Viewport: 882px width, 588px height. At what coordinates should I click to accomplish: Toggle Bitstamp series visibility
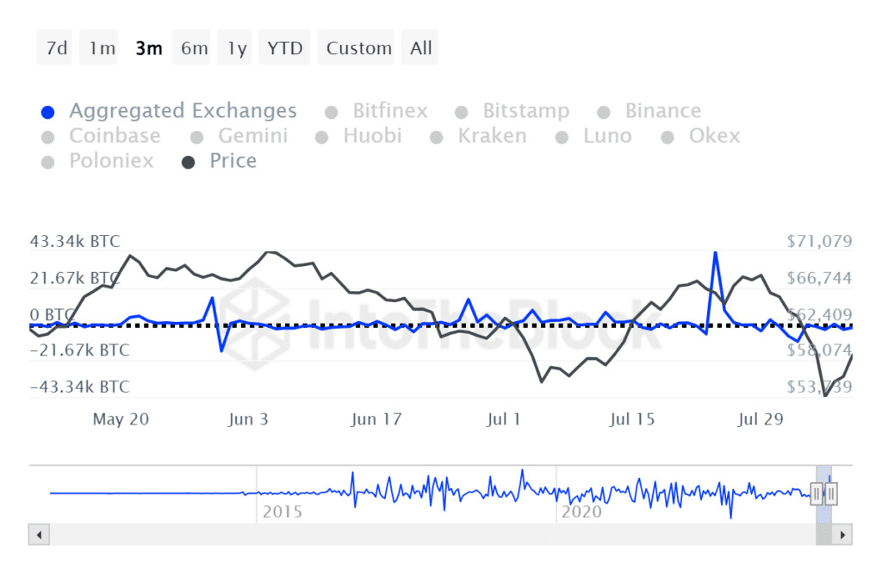point(512,111)
